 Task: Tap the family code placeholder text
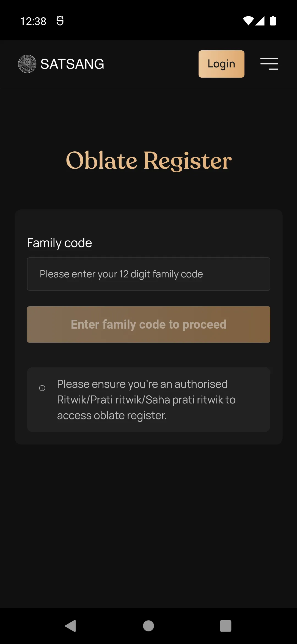[x=121, y=274]
